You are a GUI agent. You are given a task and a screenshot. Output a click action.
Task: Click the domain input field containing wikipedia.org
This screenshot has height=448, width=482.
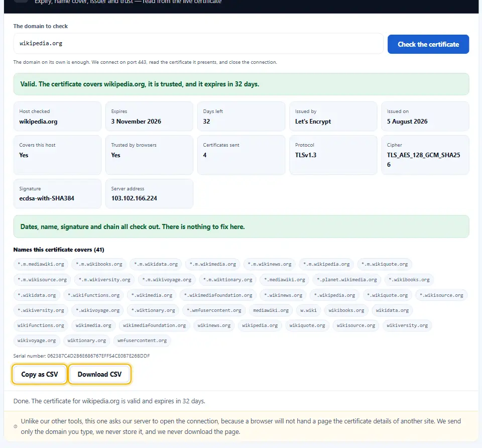pos(198,43)
